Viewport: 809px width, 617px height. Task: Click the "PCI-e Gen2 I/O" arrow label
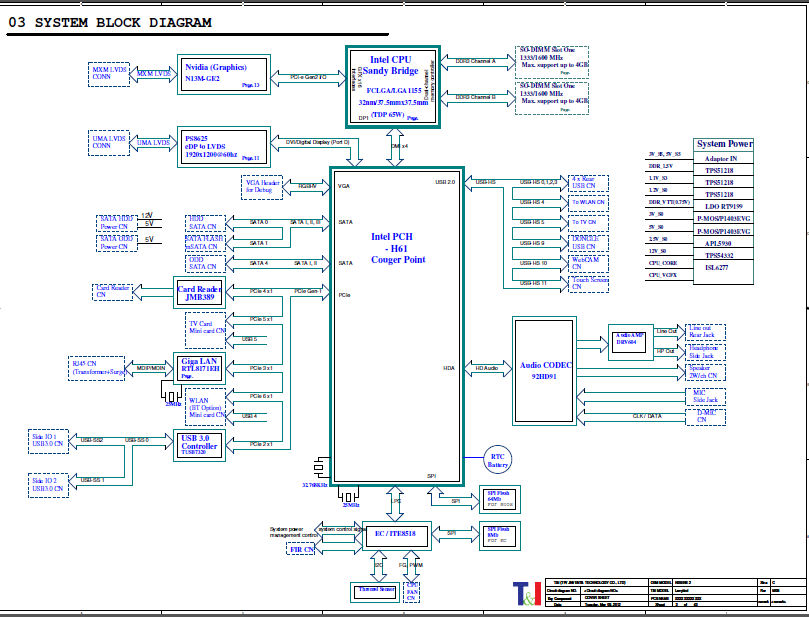(308, 77)
